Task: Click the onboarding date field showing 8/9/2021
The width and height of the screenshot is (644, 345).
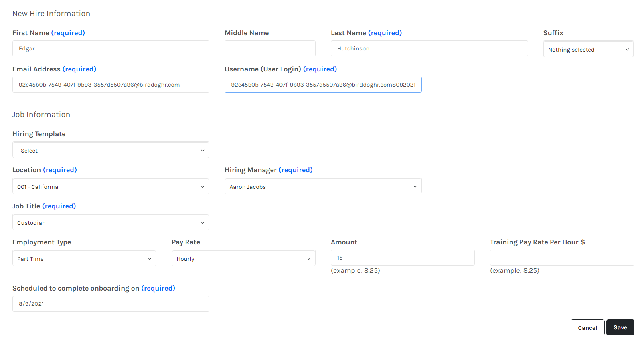Action: click(x=111, y=304)
